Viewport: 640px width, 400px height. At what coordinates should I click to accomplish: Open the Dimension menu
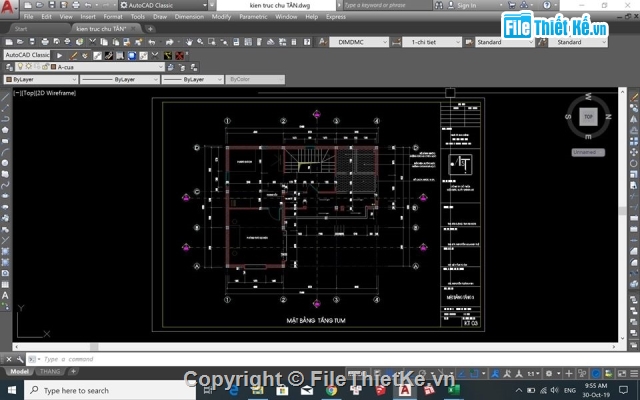tap(189, 17)
